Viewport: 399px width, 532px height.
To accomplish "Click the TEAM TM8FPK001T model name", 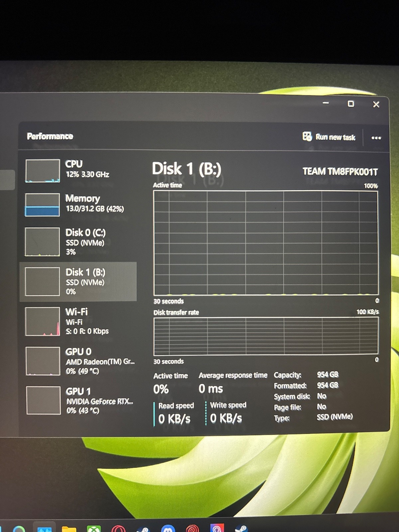I will [x=340, y=172].
